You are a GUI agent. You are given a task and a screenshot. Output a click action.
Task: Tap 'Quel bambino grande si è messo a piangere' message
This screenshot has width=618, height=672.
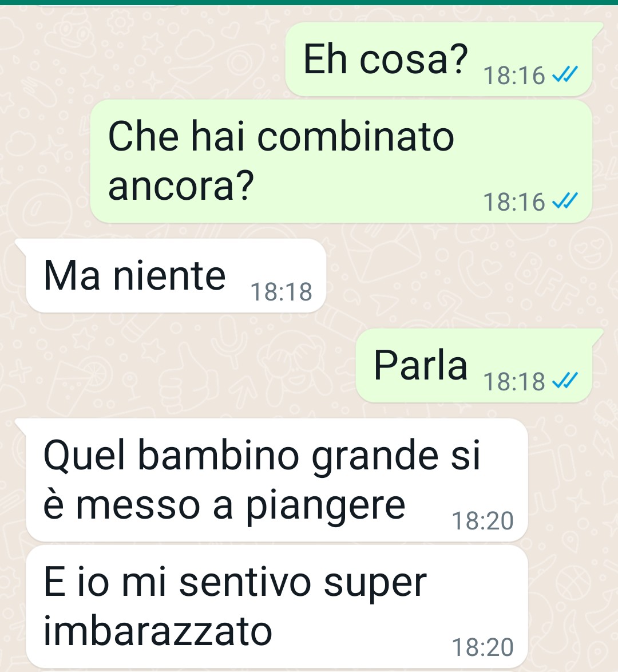[x=277, y=480]
